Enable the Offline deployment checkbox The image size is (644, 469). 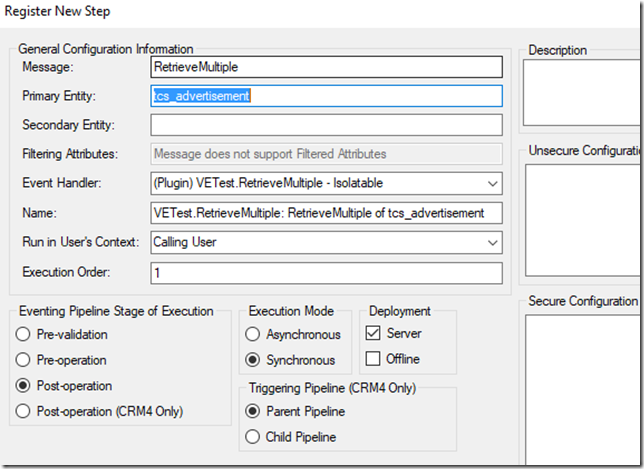tap(373, 359)
